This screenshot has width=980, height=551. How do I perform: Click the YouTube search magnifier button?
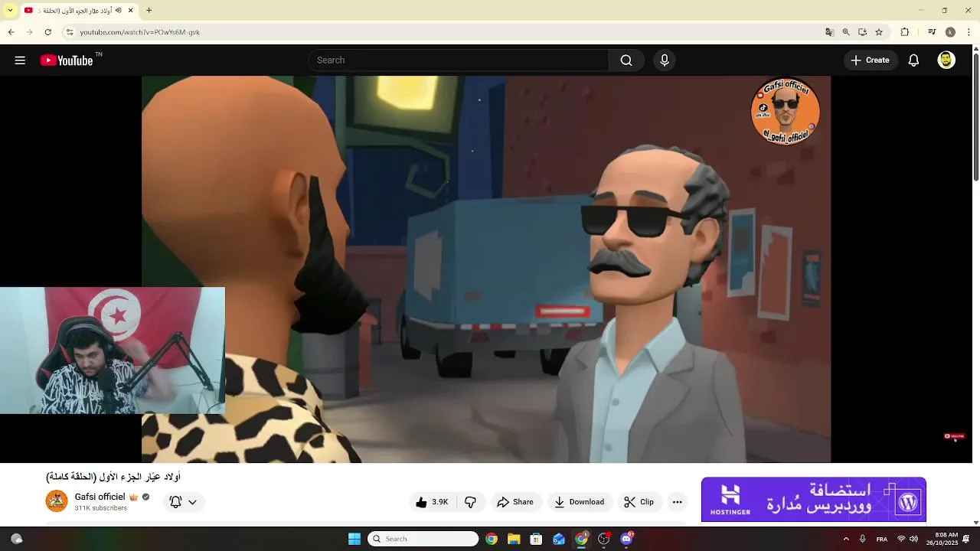click(626, 60)
